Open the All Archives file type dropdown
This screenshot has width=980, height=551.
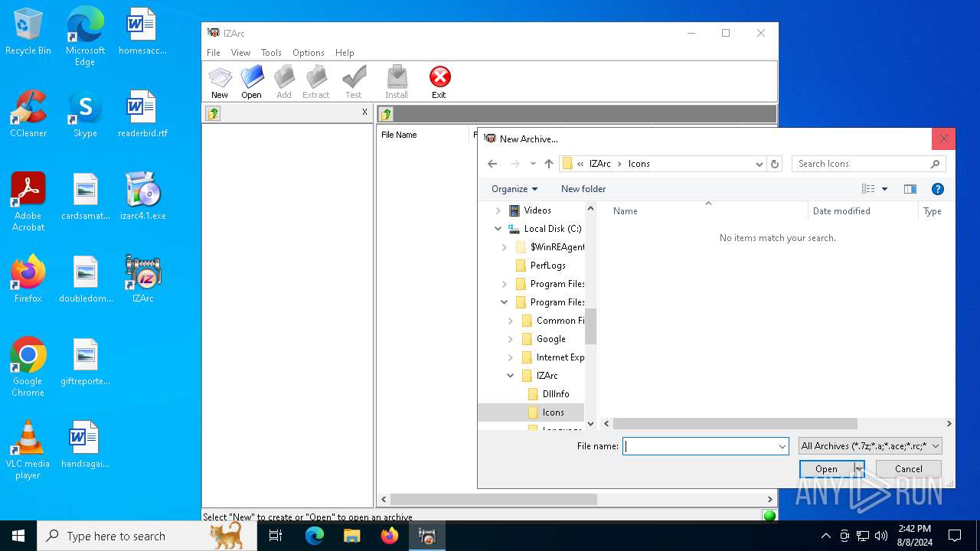coord(870,446)
